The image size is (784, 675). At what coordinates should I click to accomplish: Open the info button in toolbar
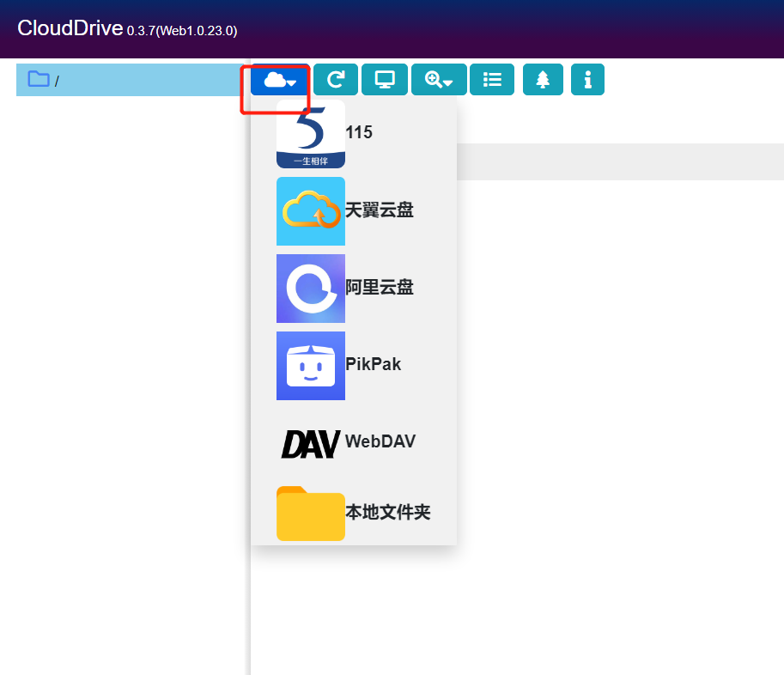pos(587,80)
